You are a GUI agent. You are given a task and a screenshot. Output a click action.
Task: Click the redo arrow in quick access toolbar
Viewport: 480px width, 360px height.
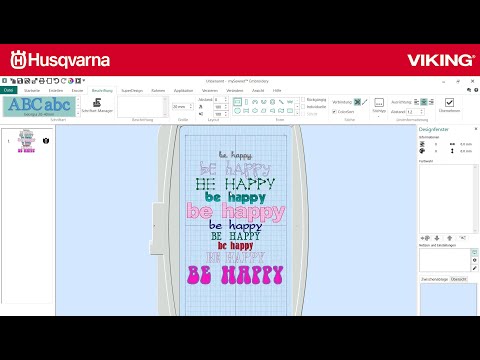tap(63, 81)
